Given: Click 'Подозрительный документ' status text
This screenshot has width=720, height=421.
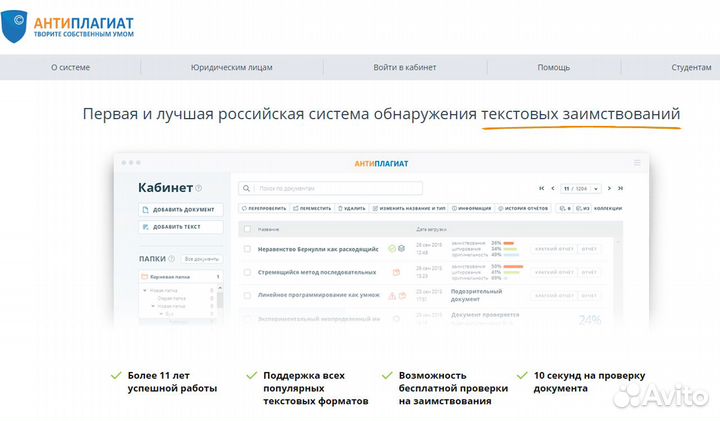Looking at the screenshot, I should pyautogui.click(x=476, y=295).
